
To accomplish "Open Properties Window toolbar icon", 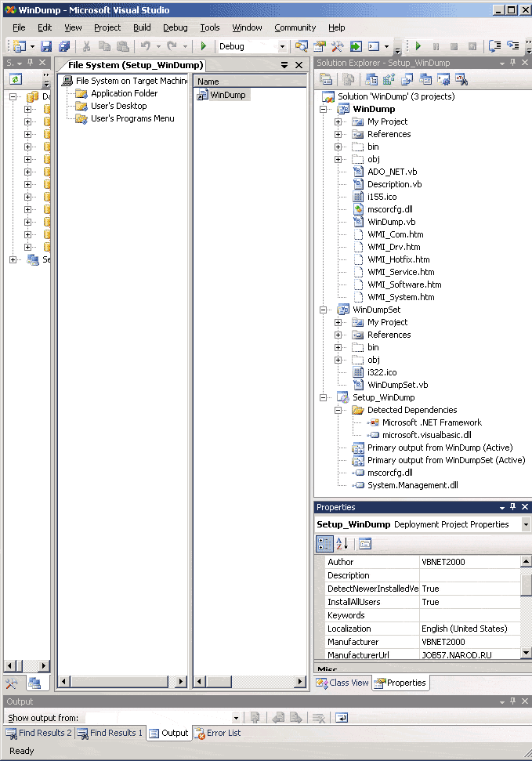I will [x=320, y=46].
